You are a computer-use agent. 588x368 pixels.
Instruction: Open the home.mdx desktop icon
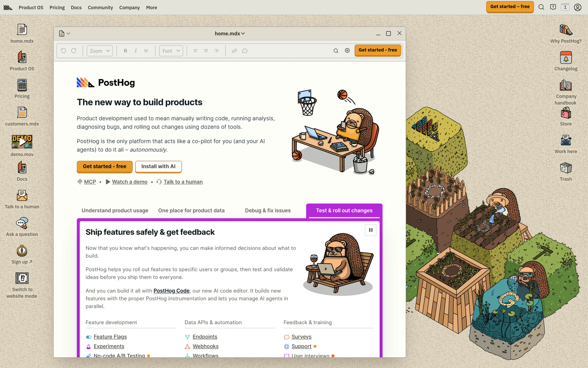click(22, 30)
